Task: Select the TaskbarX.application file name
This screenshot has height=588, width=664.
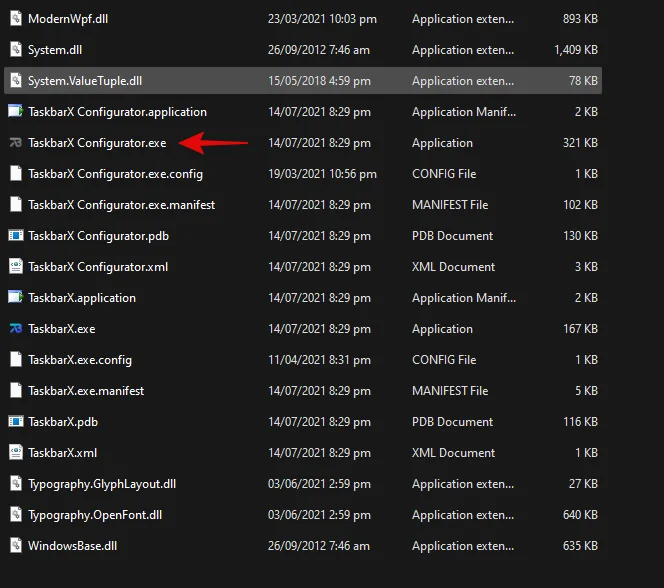Action: 82,298
